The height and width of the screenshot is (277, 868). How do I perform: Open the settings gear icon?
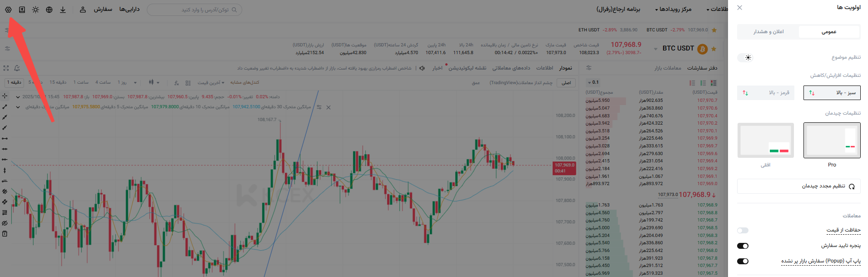pos(8,10)
